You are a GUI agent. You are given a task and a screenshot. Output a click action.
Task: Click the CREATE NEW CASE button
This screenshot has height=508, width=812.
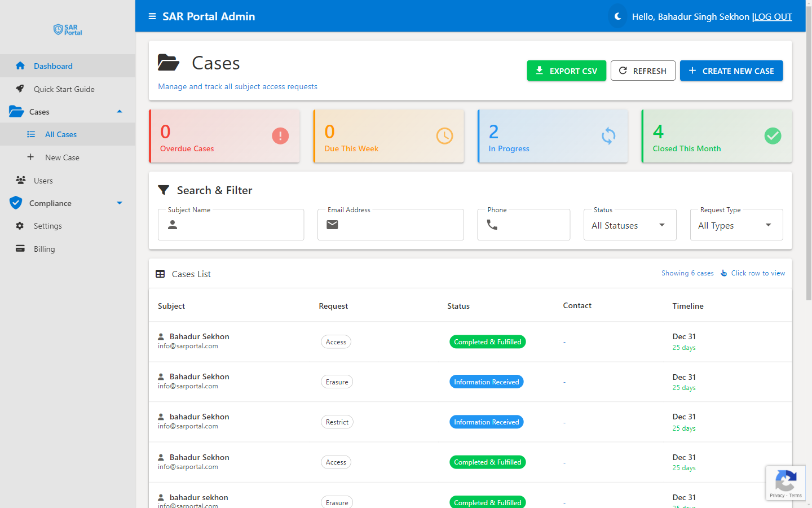pyautogui.click(x=731, y=71)
